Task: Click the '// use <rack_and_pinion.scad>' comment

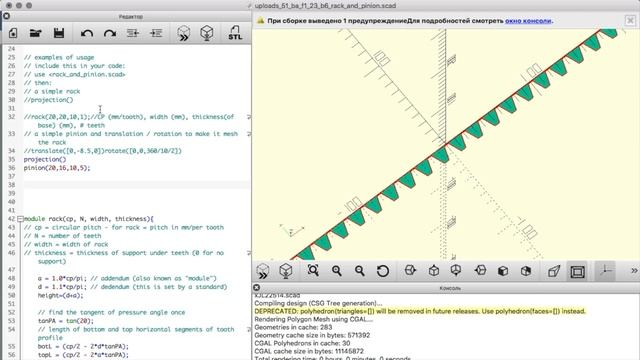Action: [x=74, y=75]
